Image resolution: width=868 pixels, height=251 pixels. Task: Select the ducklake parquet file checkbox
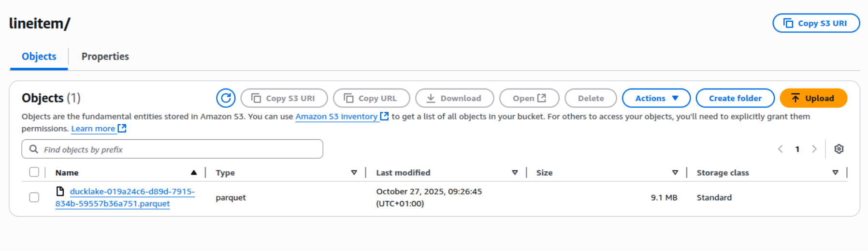34,197
